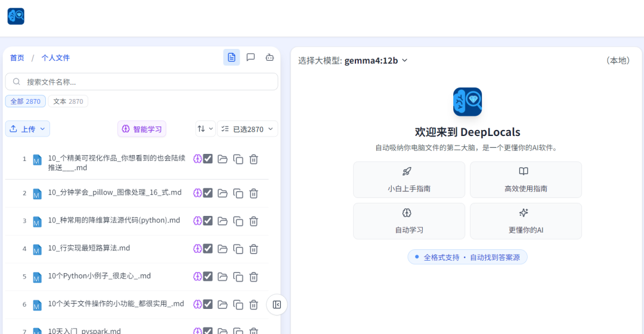Image resolution: width=644 pixels, height=334 pixels.
Task: Open the chat bubble panel icon
Action: click(250, 57)
